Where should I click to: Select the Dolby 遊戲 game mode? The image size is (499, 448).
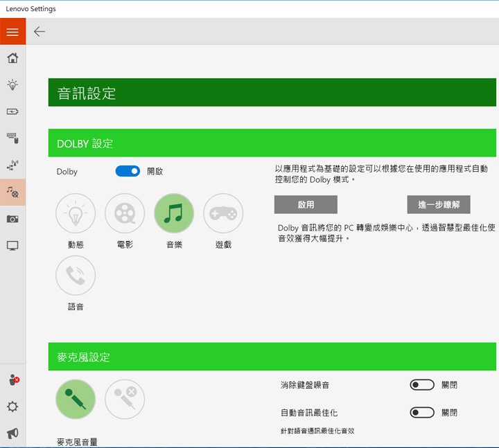223,213
